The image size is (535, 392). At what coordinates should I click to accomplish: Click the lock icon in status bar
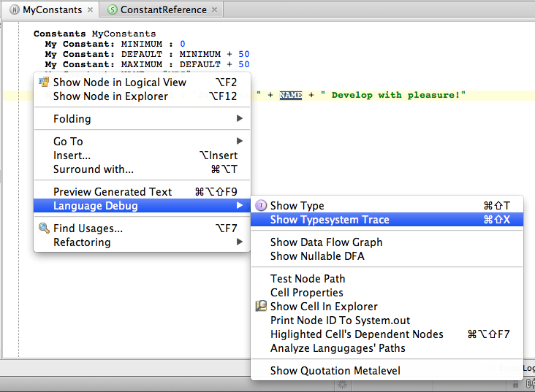click(517, 384)
